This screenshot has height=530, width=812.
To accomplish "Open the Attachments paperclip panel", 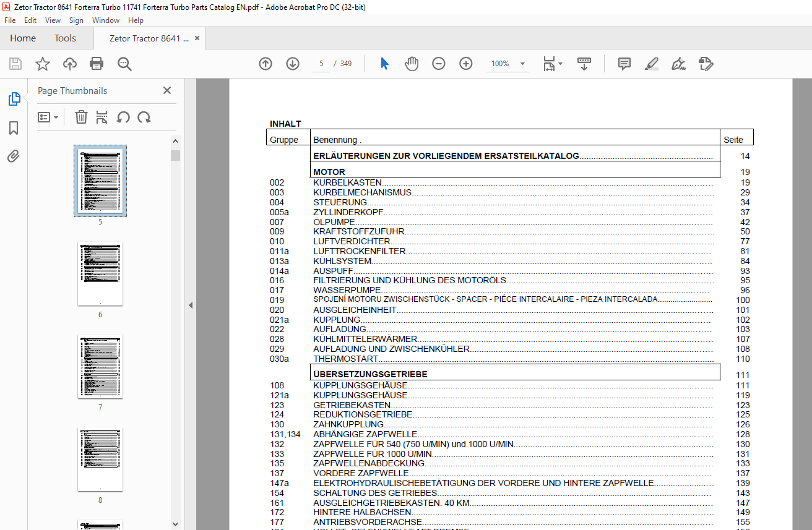I will coord(14,156).
